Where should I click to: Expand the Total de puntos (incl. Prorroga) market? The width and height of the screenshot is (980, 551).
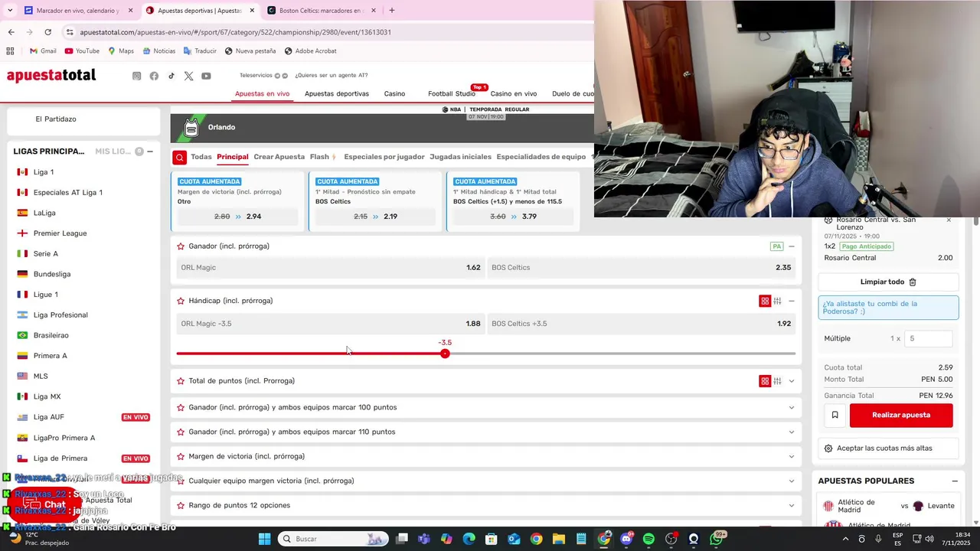(x=792, y=381)
